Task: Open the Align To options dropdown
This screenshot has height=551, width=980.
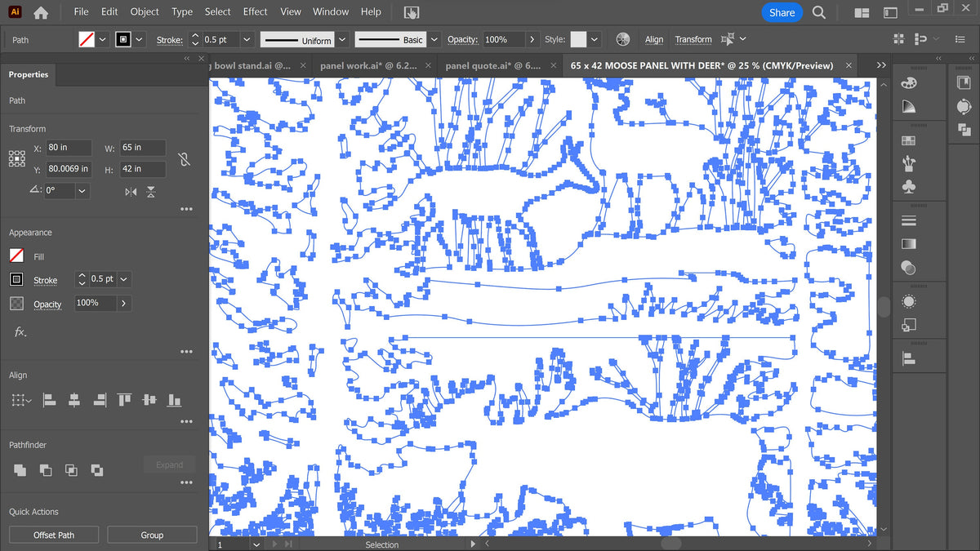Action: click(20, 400)
